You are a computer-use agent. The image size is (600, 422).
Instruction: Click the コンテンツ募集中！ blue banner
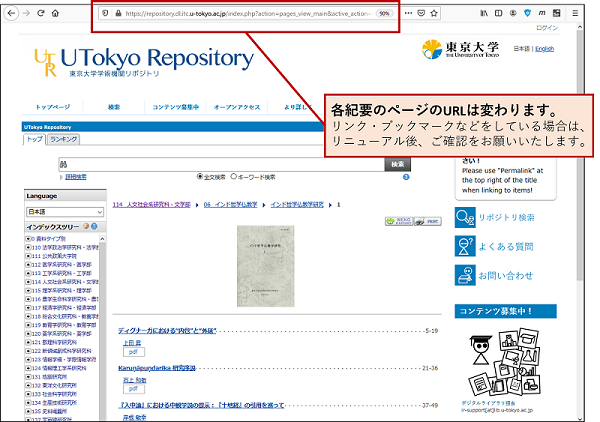(x=505, y=311)
